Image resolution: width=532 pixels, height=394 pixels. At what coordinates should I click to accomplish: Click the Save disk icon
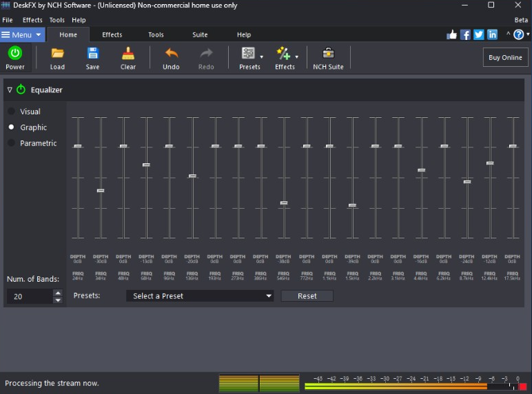coord(92,53)
